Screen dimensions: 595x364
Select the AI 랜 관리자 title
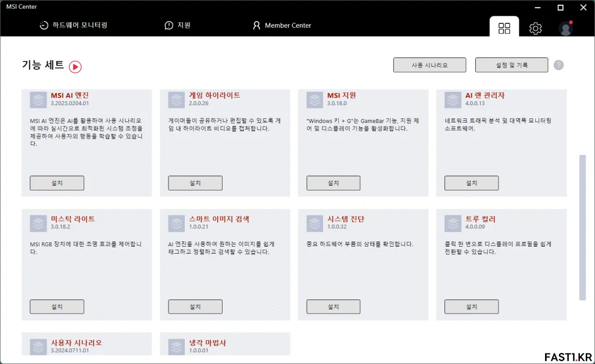pyautogui.click(x=485, y=96)
